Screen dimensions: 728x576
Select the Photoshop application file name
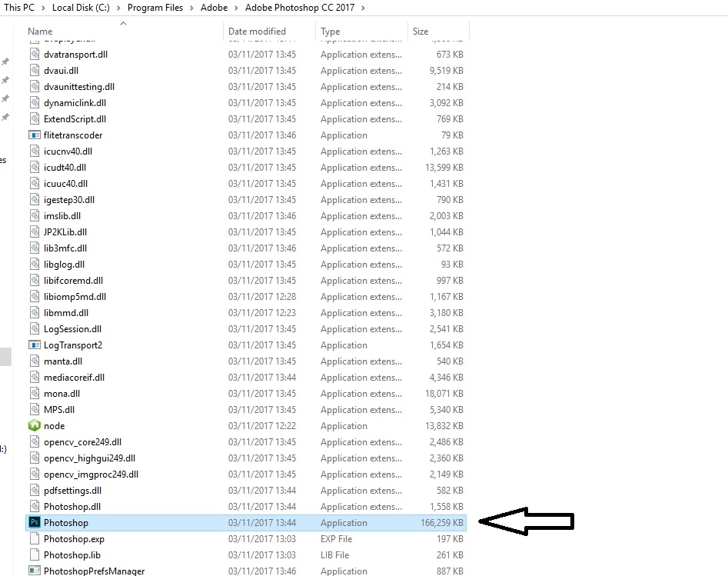(66, 523)
